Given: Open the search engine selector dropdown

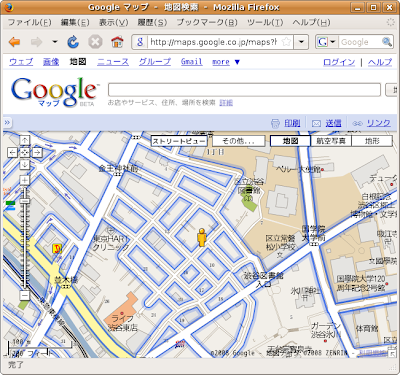Looking at the screenshot, I should [x=327, y=42].
